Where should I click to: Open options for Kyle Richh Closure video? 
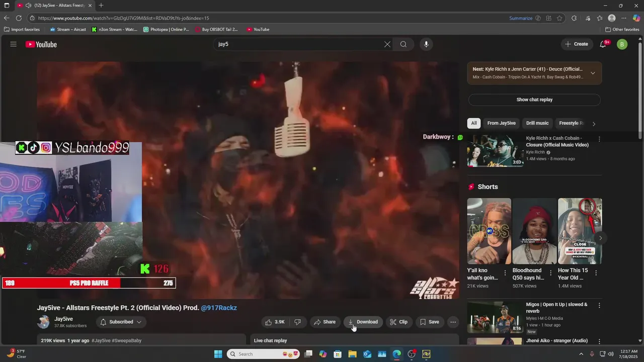pyautogui.click(x=599, y=139)
